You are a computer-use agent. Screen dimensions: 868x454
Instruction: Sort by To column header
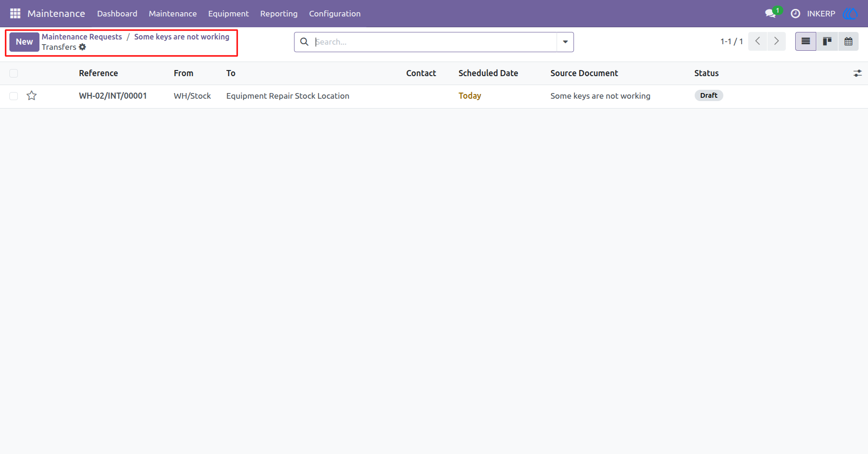pos(231,73)
